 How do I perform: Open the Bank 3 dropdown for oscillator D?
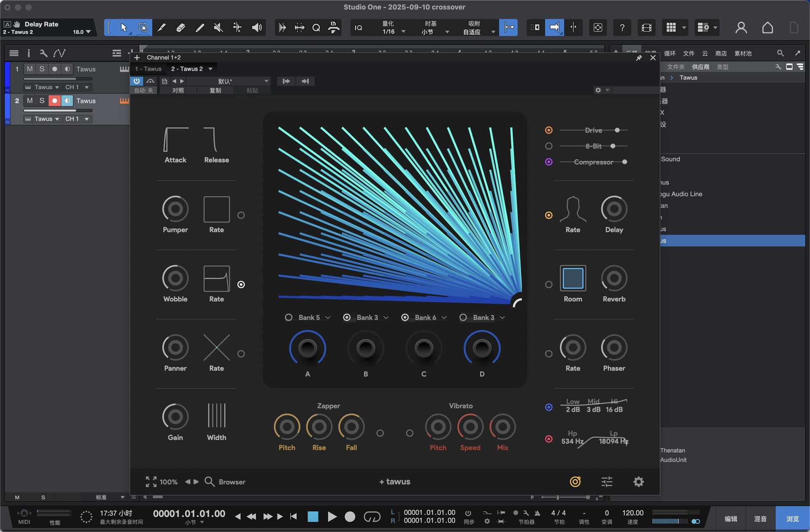(x=489, y=318)
